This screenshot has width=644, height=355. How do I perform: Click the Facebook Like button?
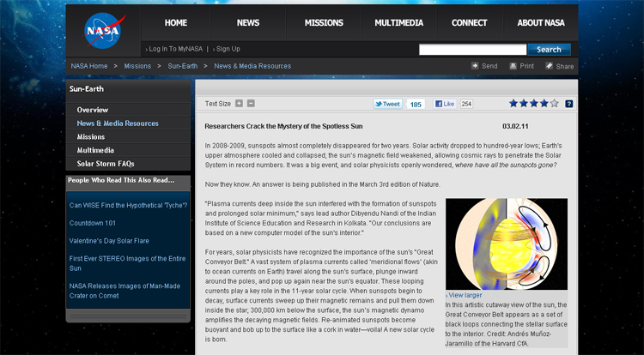445,104
